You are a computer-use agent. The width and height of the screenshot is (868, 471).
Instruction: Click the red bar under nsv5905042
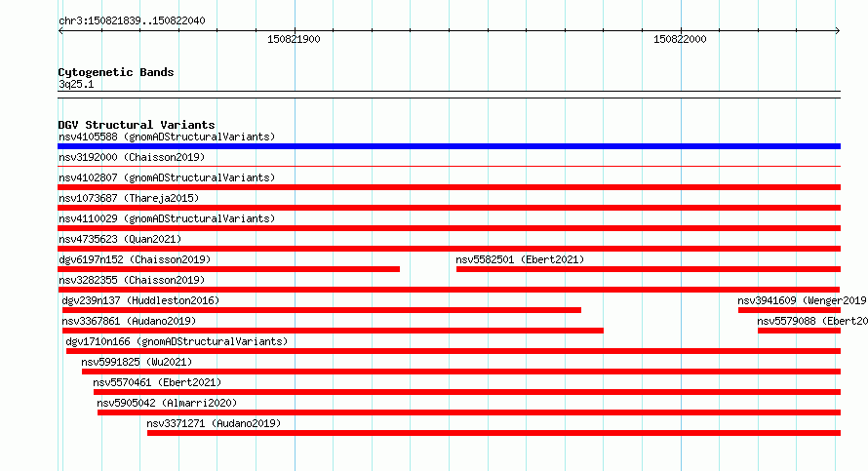pyautogui.click(x=469, y=412)
